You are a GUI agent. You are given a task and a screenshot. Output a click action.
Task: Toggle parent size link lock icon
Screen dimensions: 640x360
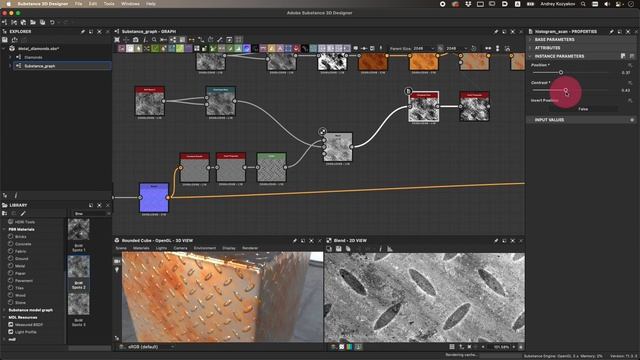point(440,48)
